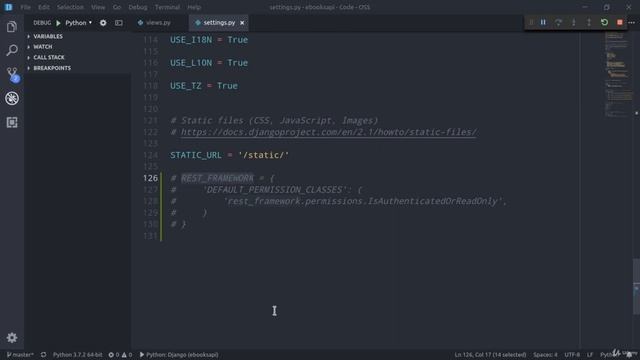Stop the debug session
Screen dimensions: 640x360
[x=620, y=22]
